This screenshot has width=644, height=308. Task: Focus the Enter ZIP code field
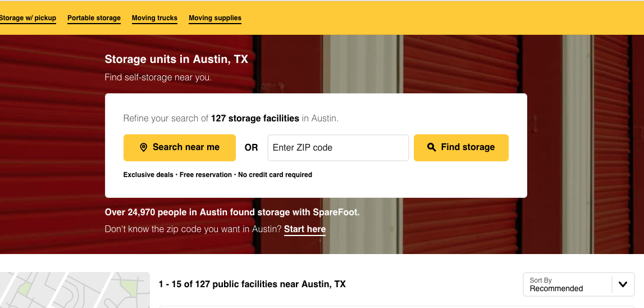click(338, 148)
